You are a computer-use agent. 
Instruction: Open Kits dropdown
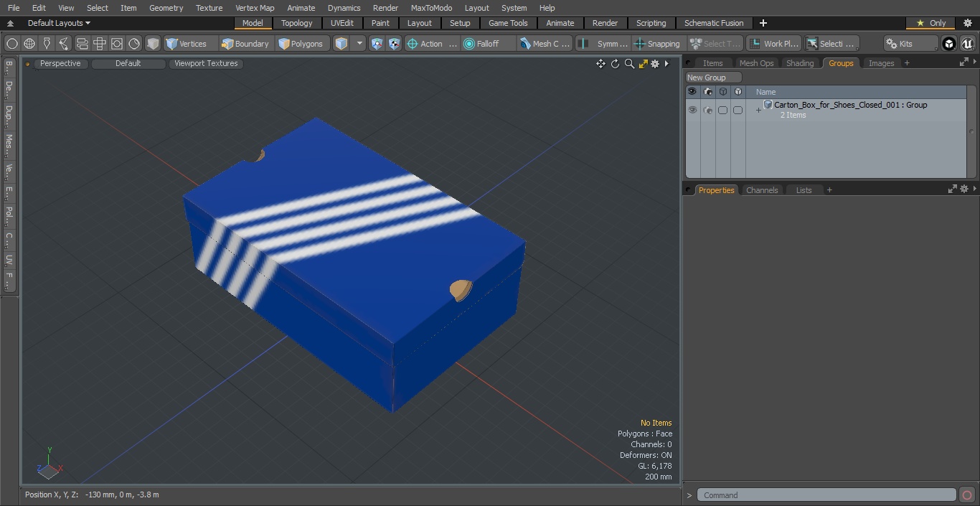pos(910,44)
